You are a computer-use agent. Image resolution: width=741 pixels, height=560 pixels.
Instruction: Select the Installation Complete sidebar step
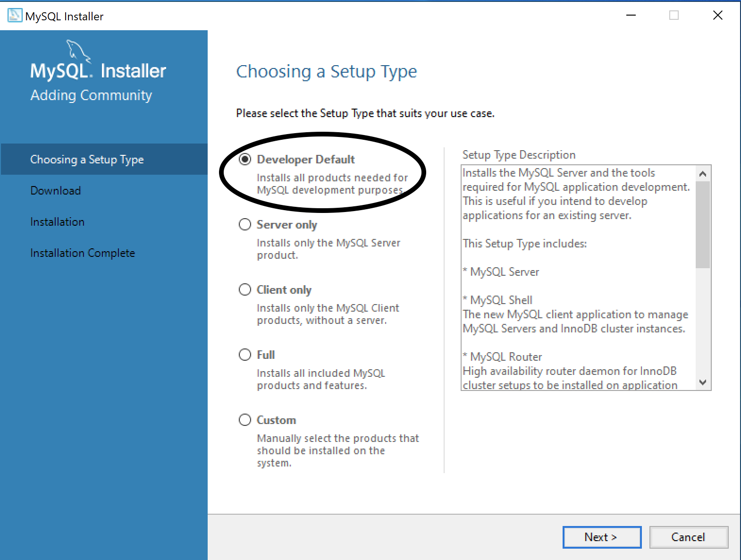tap(83, 253)
